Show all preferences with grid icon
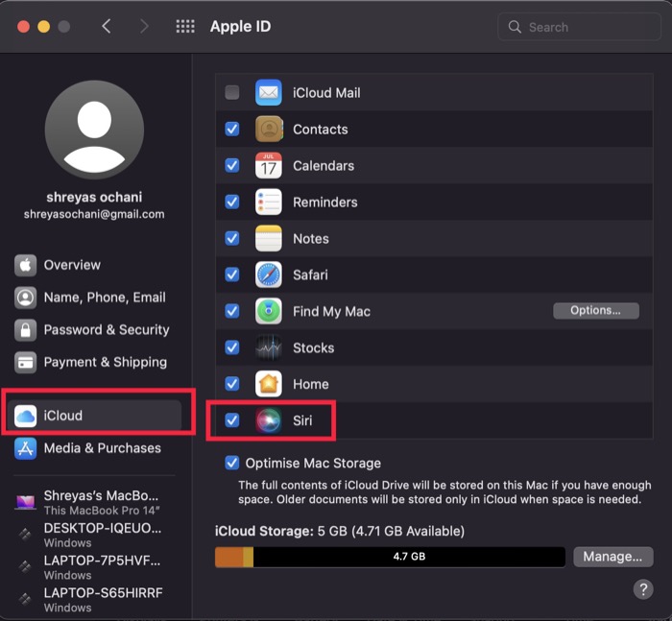This screenshot has width=672, height=621. 185,27
